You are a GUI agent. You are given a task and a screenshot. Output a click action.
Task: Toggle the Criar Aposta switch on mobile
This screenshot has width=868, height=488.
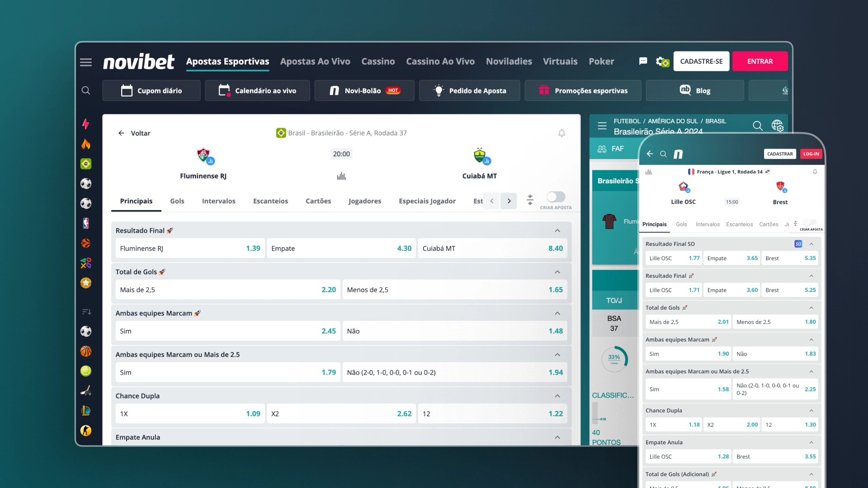pos(810,222)
